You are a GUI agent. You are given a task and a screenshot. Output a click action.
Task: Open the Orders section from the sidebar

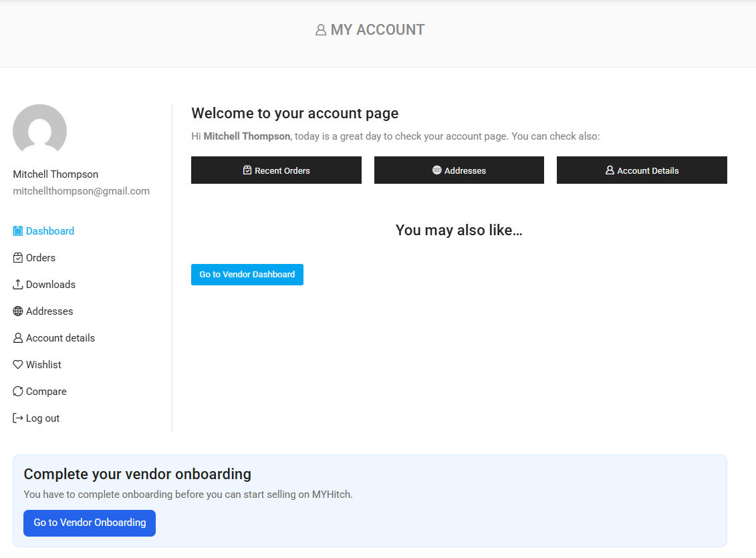click(40, 257)
